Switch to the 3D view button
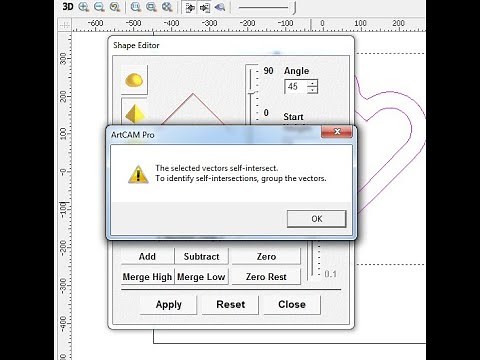480x360 pixels. coord(68,7)
